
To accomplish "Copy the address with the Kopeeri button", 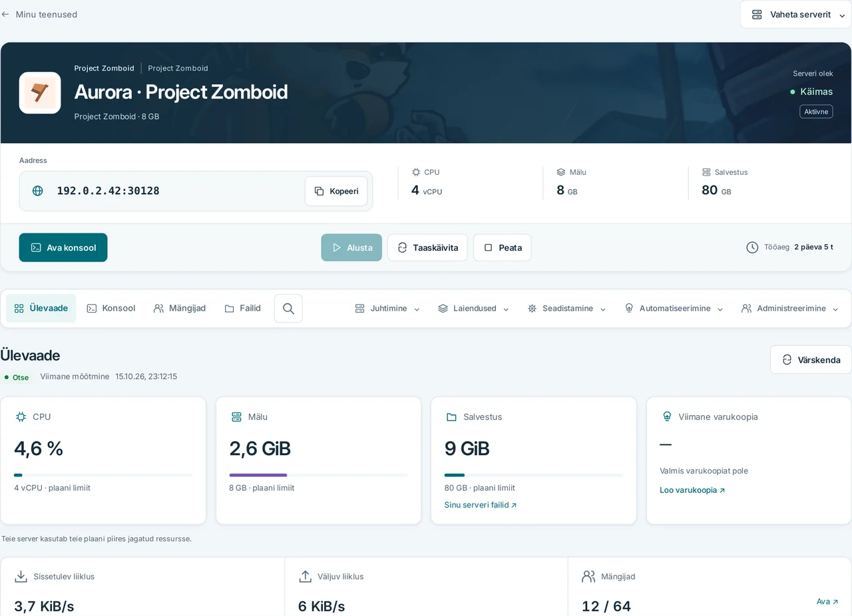I will (336, 191).
